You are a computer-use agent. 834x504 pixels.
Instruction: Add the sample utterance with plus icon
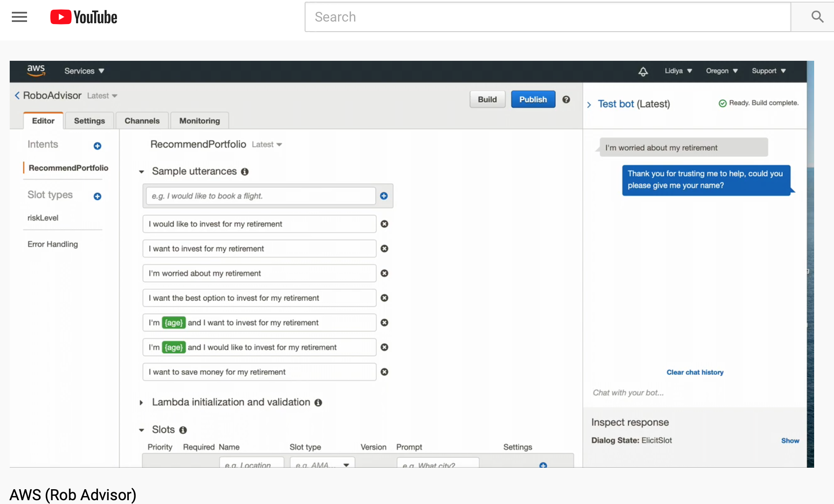pyautogui.click(x=384, y=196)
